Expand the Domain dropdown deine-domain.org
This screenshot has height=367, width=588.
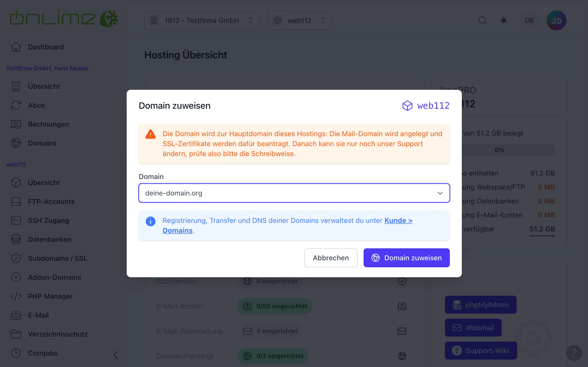pyautogui.click(x=294, y=193)
